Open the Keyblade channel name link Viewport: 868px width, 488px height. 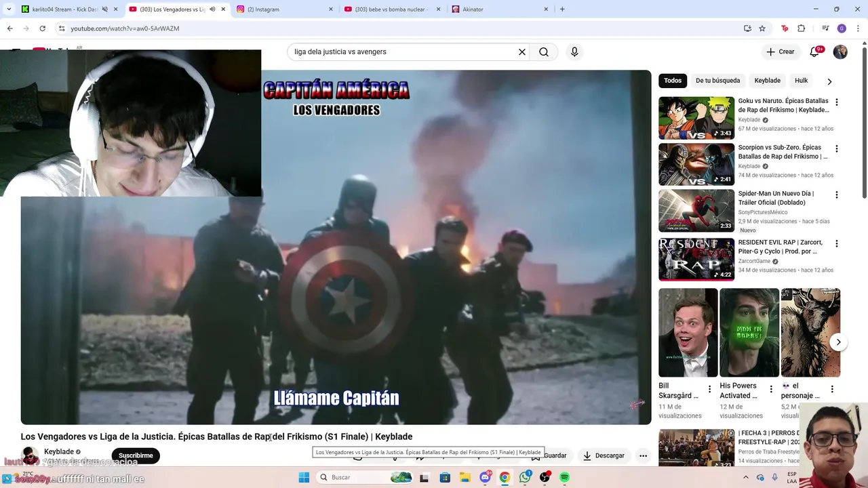[59, 451]
